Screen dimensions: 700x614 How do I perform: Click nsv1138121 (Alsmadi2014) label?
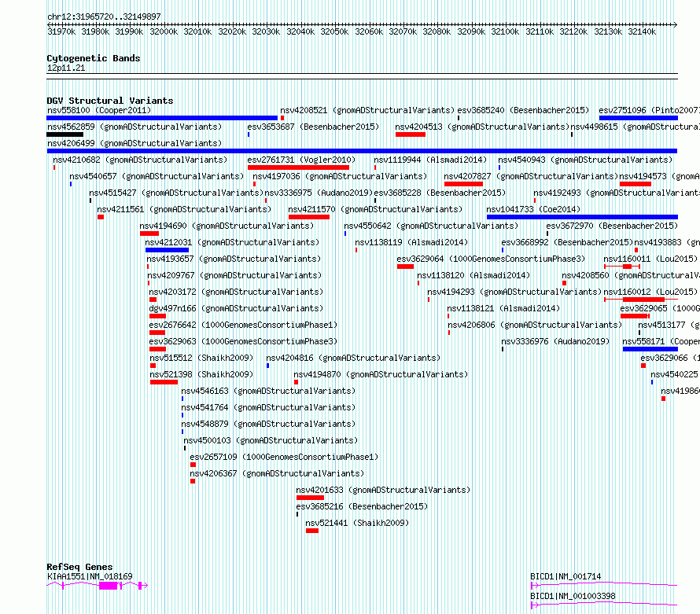pos(503,308)
